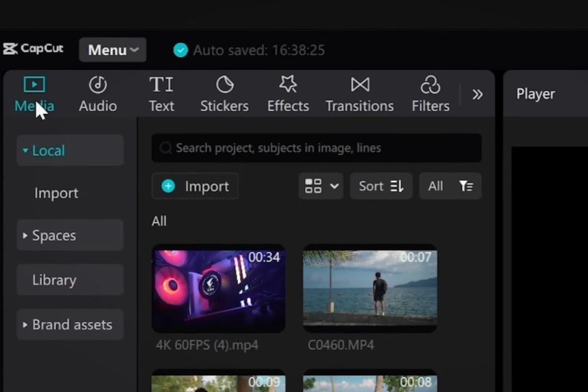This screenshot has height=392, width=588.
Task: Open the Menu dropdown
Action: (x=112, y=50)
